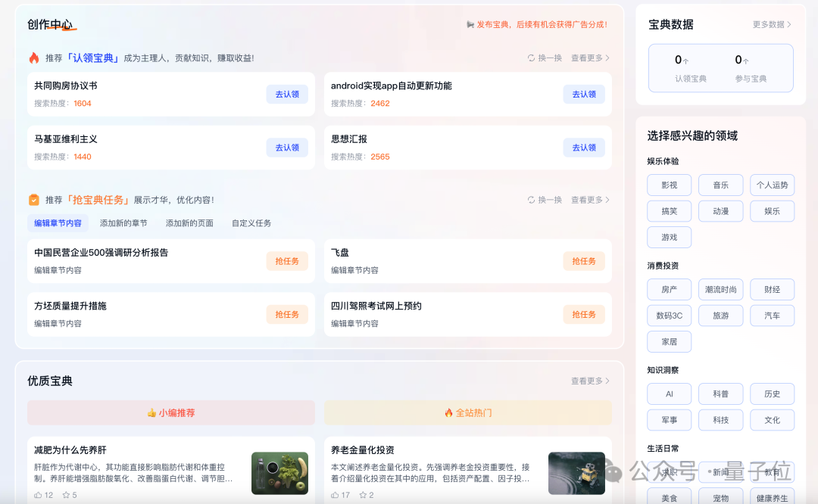Open 查看更多 for 认领宝典 section

(590, 58)
